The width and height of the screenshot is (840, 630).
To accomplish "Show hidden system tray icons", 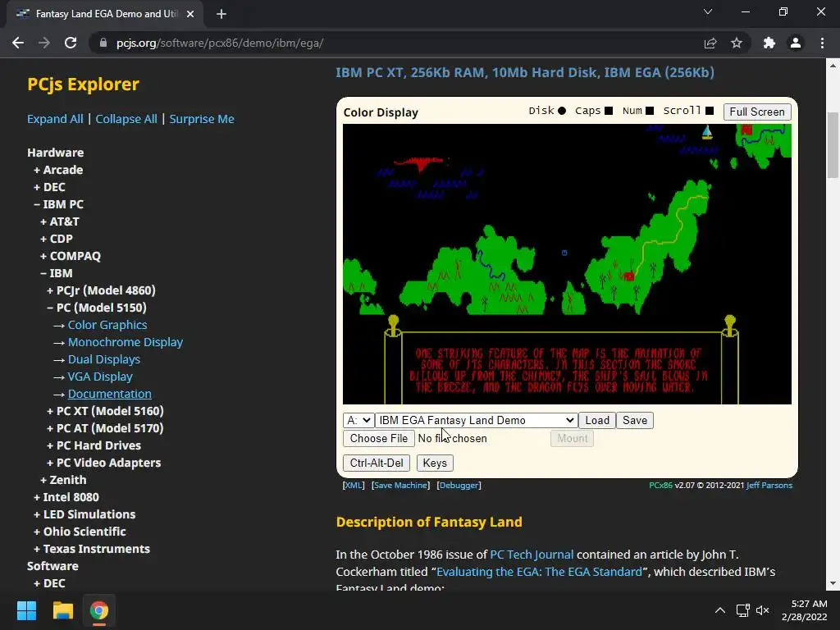I will pos(720,610).
